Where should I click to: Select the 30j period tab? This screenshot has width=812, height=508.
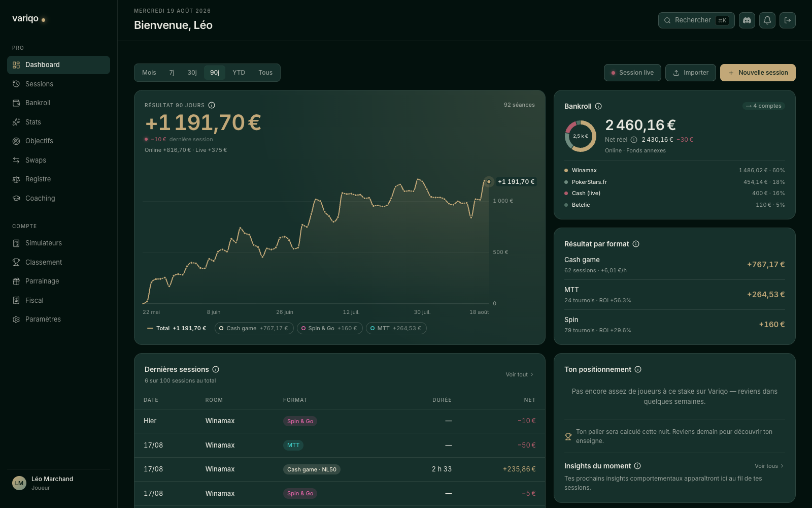click(x=192, y=73)
